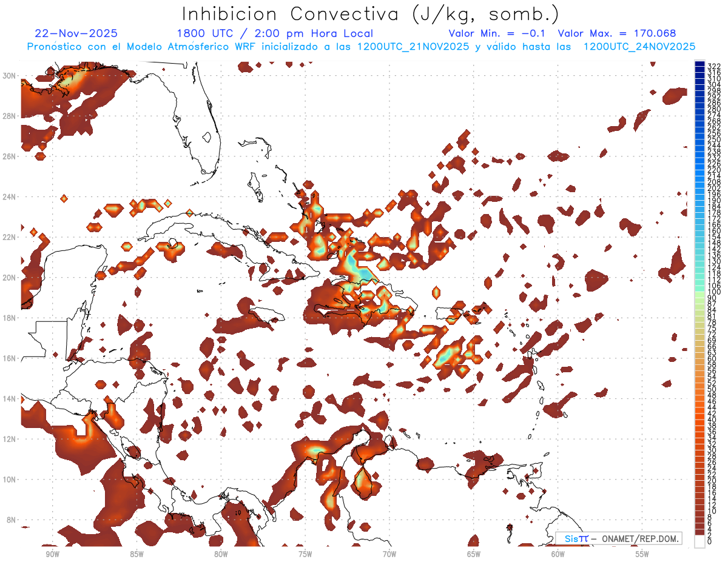
Task: Click the '80W' longitude label
Action: click(x=221, y=554)
